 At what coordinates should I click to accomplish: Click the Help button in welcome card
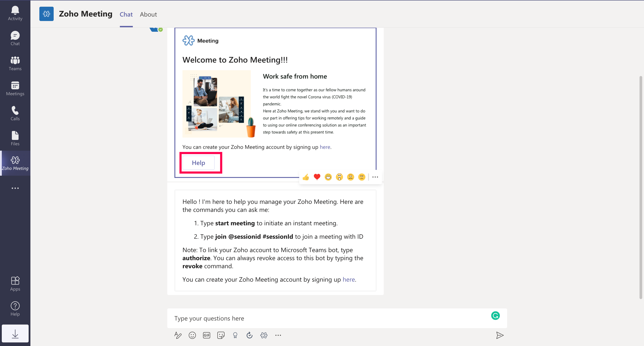click(x=198, y=163)
